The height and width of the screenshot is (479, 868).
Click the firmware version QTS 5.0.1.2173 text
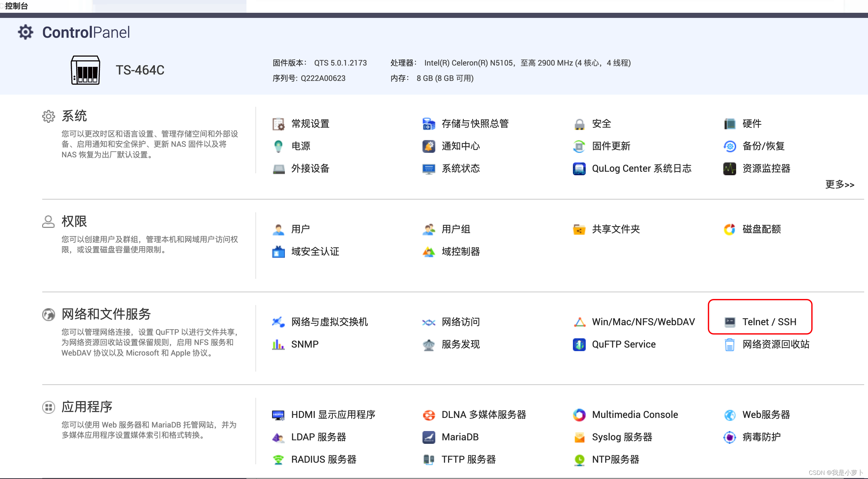tap(340, 63)
